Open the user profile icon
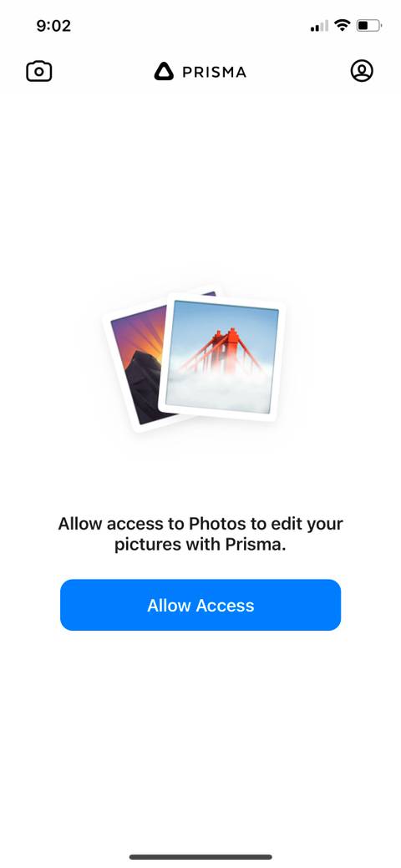Screen dimensions: 401x868 tap(362, 71)
